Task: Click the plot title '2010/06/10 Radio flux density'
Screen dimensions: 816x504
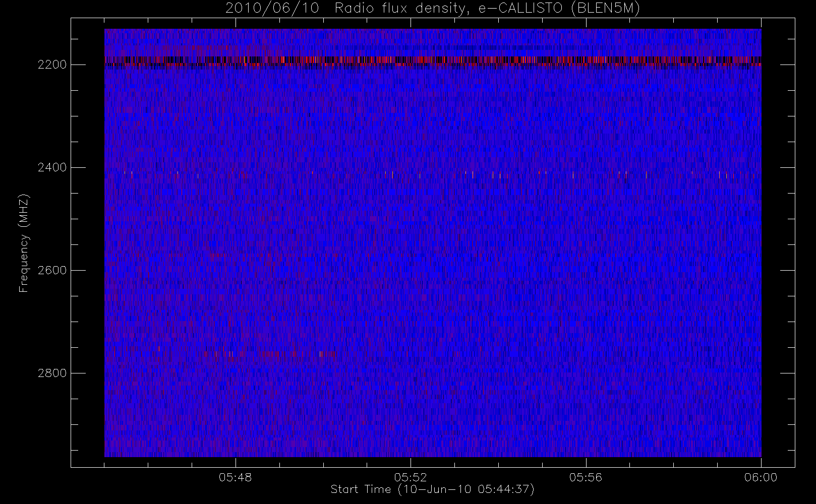Action: coord(433,9)
